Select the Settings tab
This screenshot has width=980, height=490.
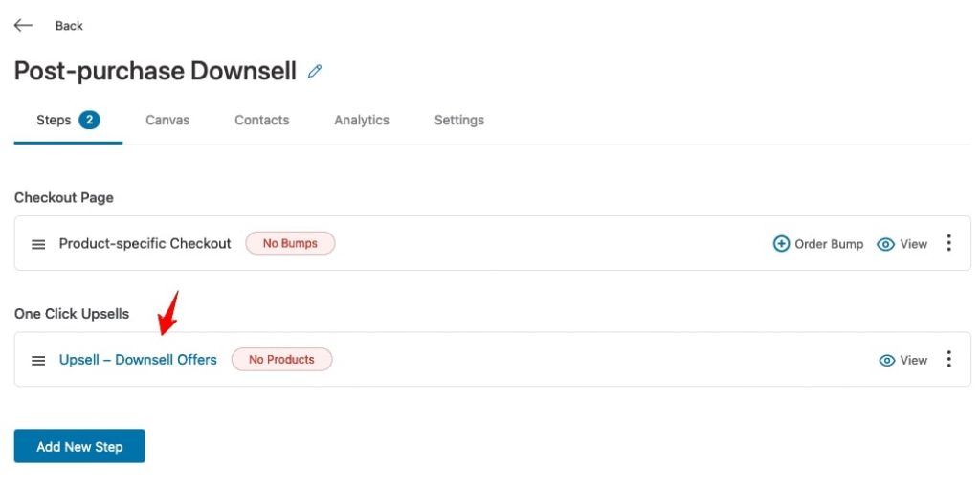(459, 120)
